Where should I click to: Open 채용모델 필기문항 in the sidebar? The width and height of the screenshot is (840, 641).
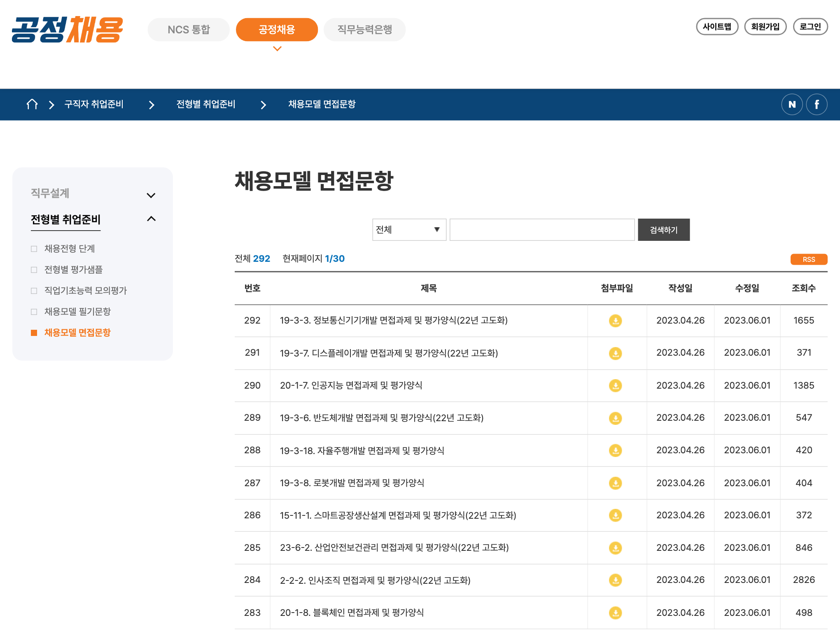[x=77, y=312]
